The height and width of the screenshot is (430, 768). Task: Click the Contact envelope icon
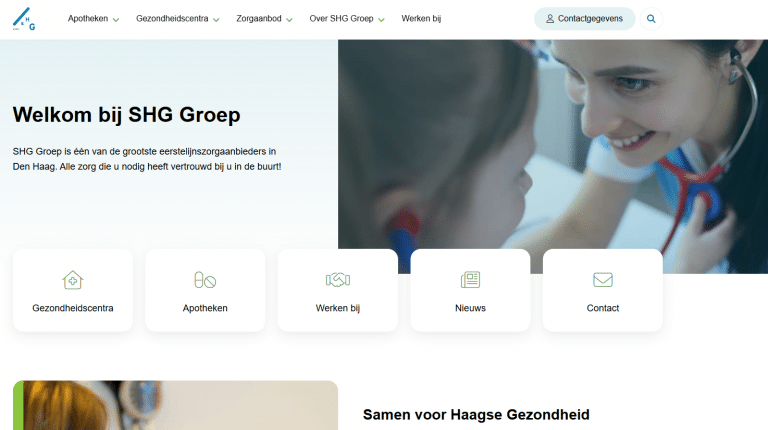point(602,280)
